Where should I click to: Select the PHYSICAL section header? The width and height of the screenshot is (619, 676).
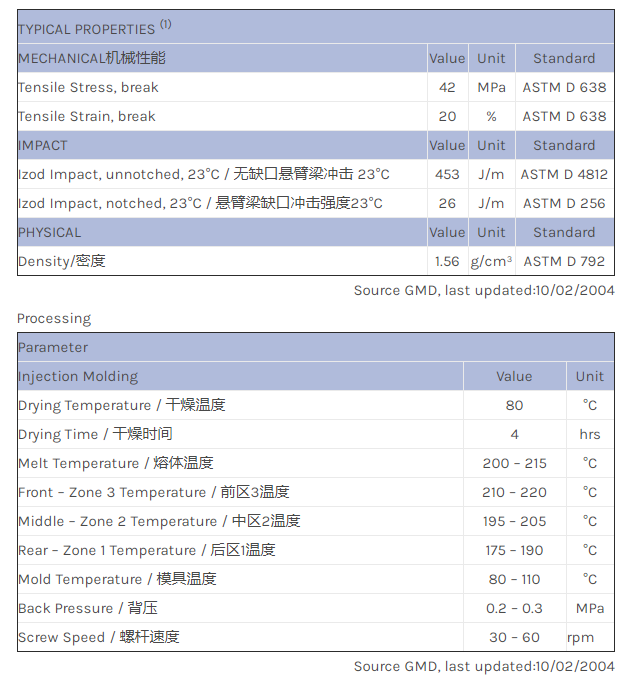50,232
